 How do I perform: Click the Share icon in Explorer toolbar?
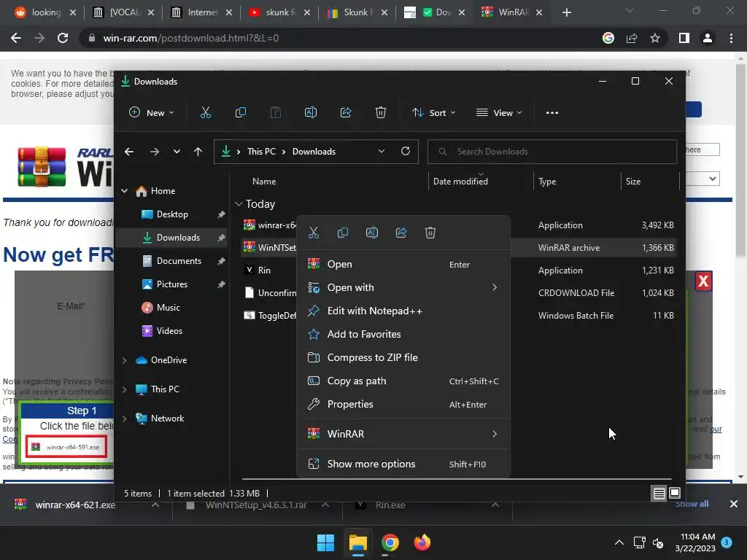[345, 113]
